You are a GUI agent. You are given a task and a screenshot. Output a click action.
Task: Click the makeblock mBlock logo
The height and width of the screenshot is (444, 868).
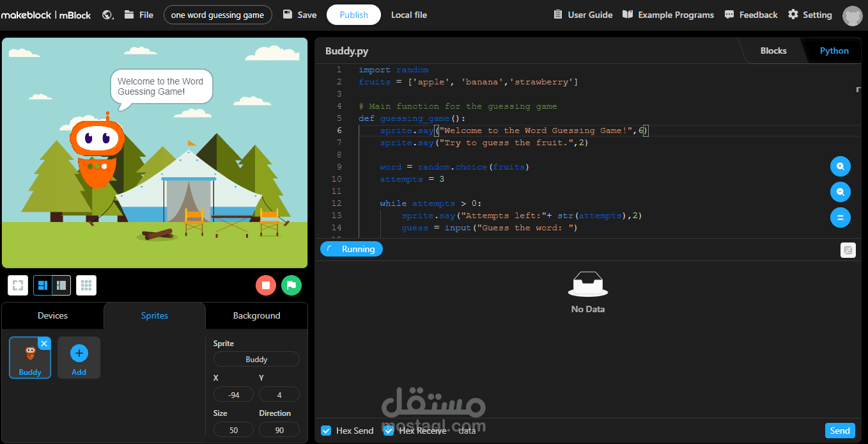[46, 15]
